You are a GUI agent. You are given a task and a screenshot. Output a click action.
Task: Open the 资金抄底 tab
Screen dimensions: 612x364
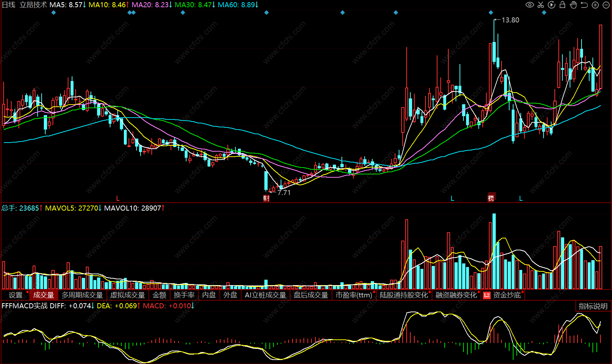tap(507, 295)
